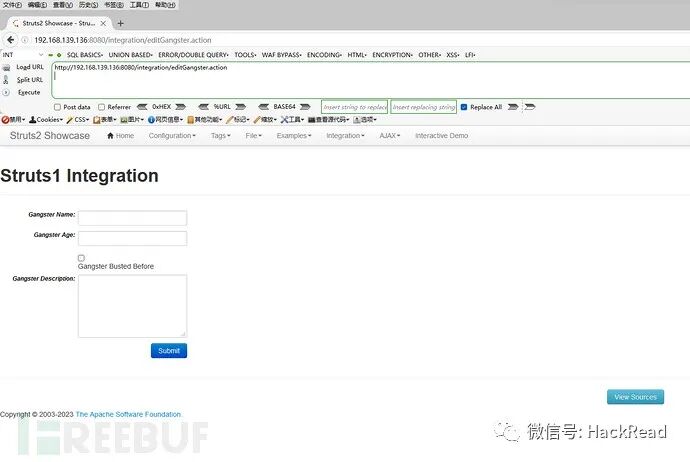
Task: Open the 禁用 (Disable) toolbar menu
Action: (13, 119)
